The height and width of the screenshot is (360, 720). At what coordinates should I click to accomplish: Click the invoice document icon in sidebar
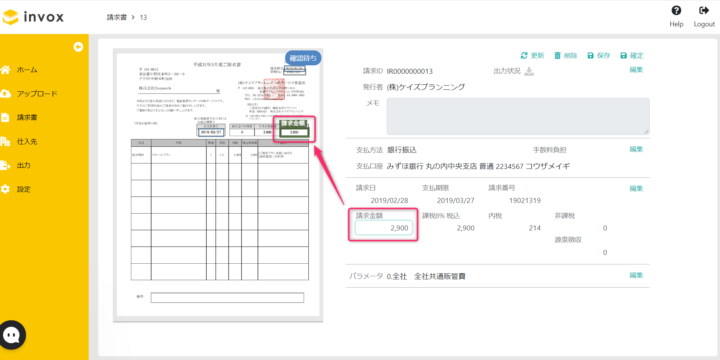(x=6, y=118)
